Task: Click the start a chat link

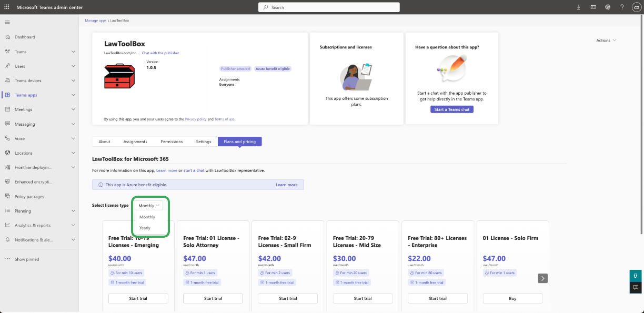Action: click(x=194, y=170)
